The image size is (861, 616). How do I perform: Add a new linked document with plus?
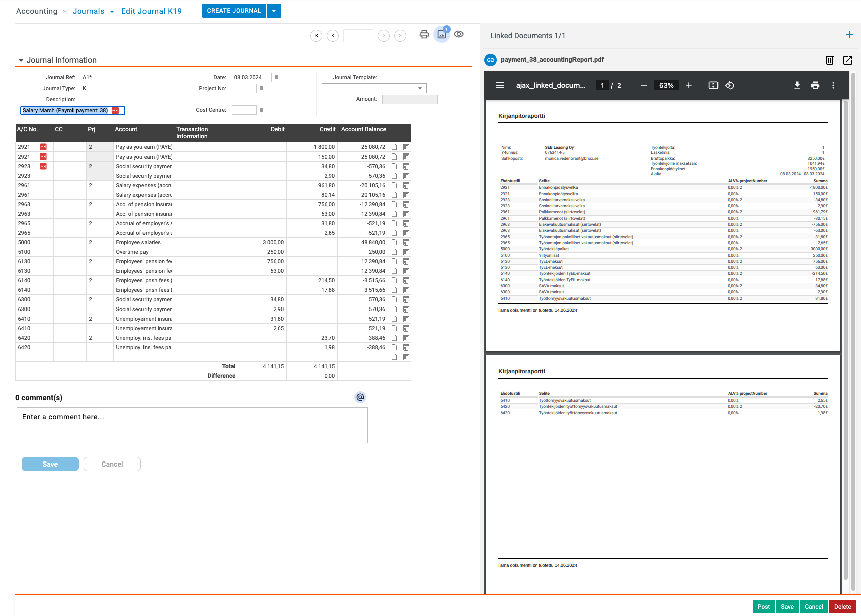849,35
